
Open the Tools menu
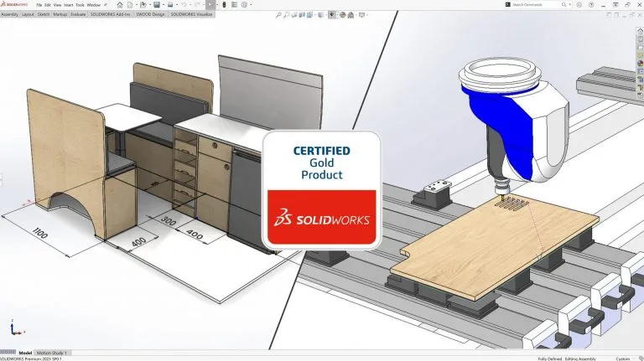click(80, 5)
